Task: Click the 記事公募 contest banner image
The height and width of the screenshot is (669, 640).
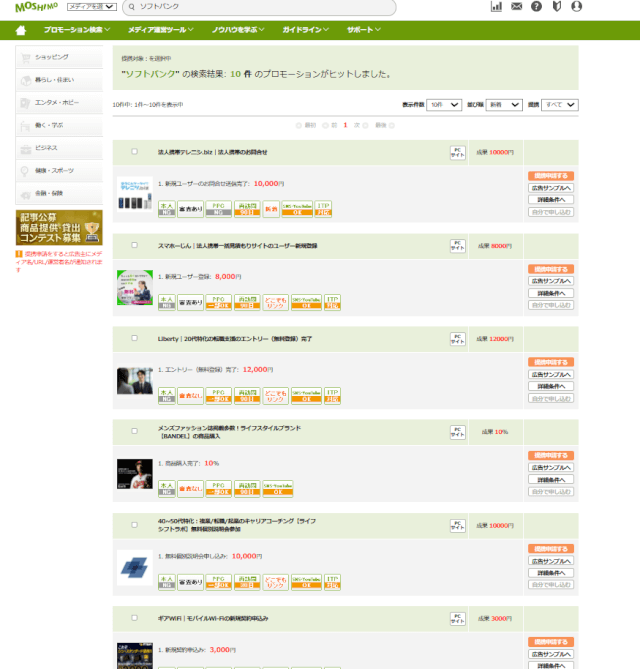Action: click(x=58, y=228)
